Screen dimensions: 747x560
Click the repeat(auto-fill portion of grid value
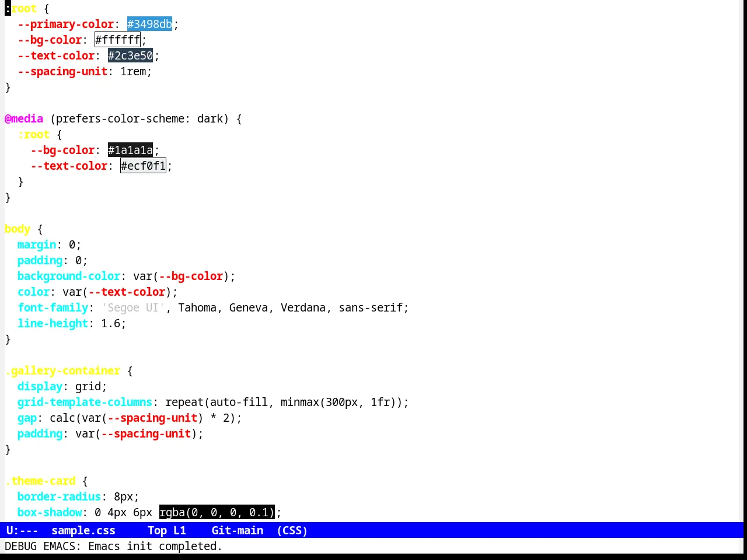(x=217, y=402)
